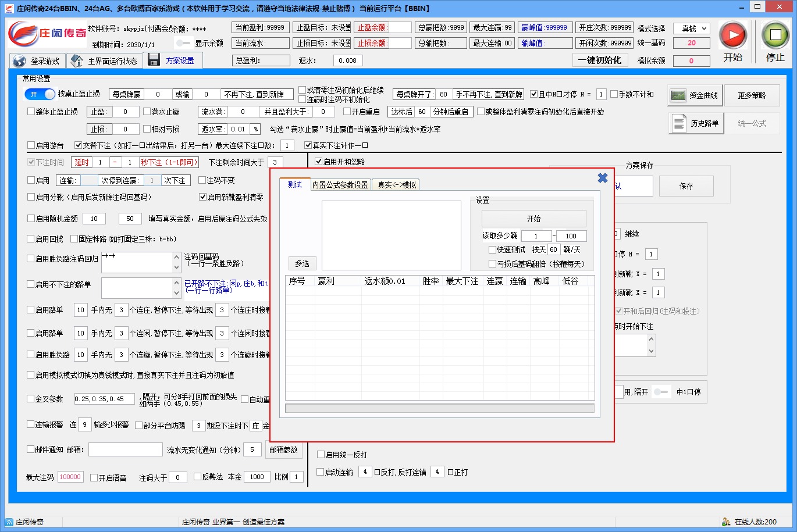Viewport: 797px width, 532px height.
Task: Uncheck the 启用开和忽略 checkbox
Action: point(319,162)
